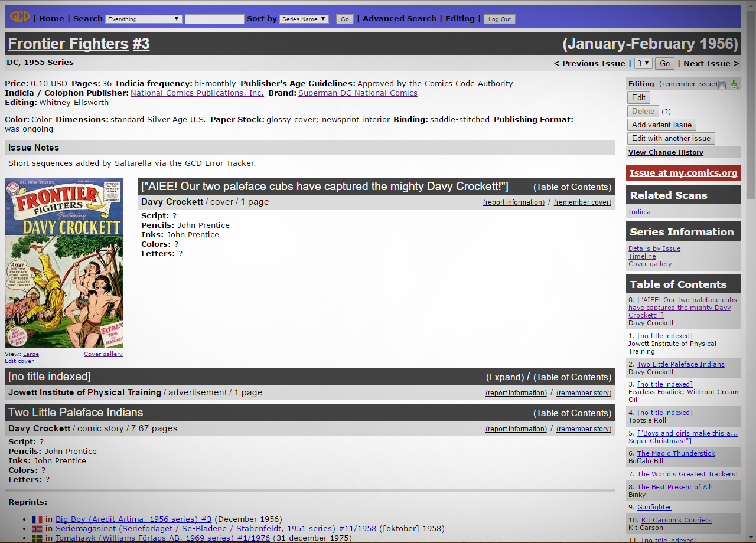Click the (?) help link beside Delete
This screenshot has width=756, height=543.
click(666, 111)
